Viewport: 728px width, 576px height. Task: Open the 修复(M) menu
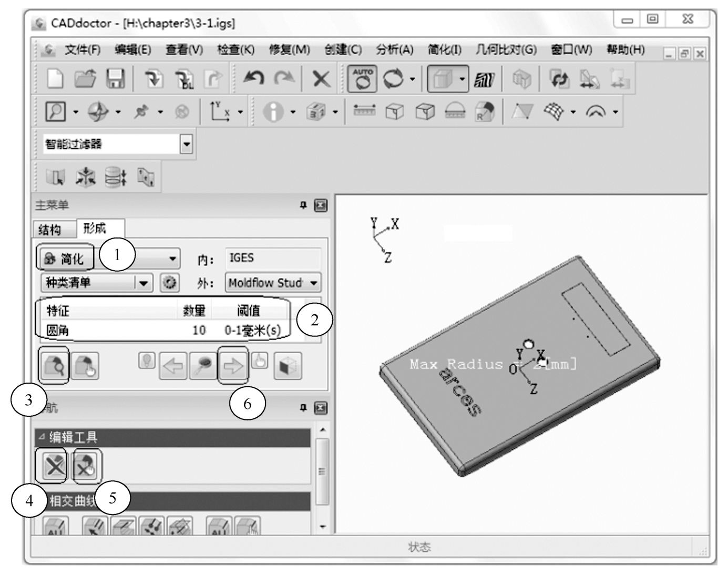[x=289, y=50]
